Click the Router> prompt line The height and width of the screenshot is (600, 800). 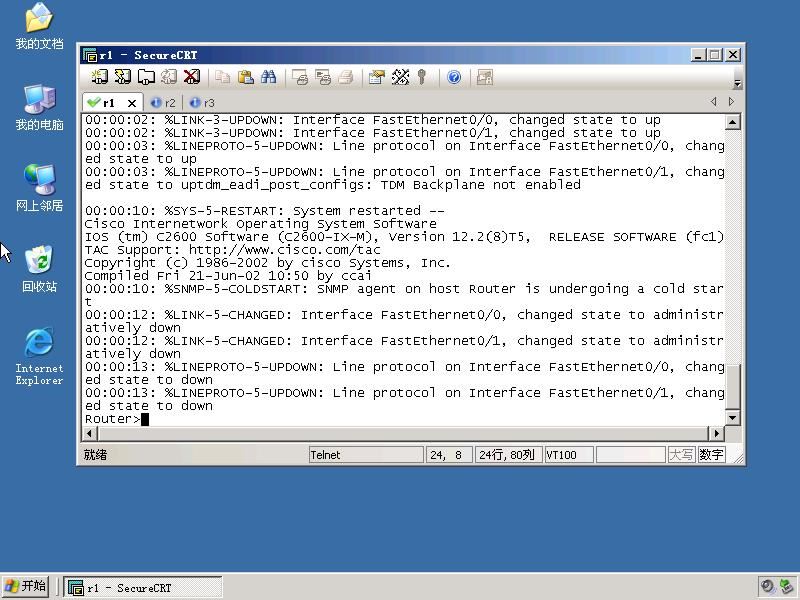(116, 419)
